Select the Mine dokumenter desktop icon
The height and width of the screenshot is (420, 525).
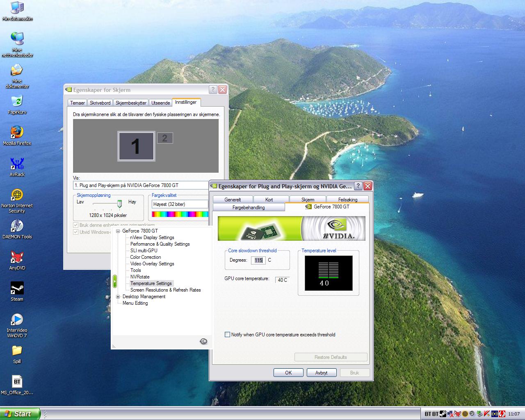[17, 76]
